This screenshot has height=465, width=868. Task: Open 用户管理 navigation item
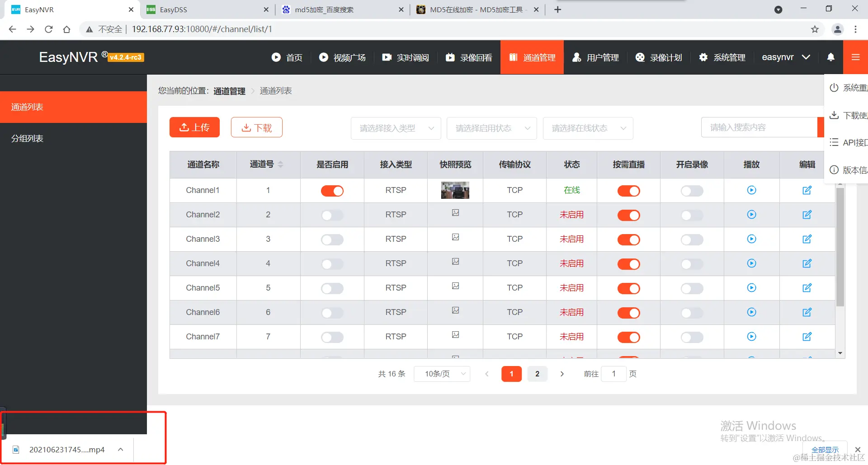coord(595,57)
